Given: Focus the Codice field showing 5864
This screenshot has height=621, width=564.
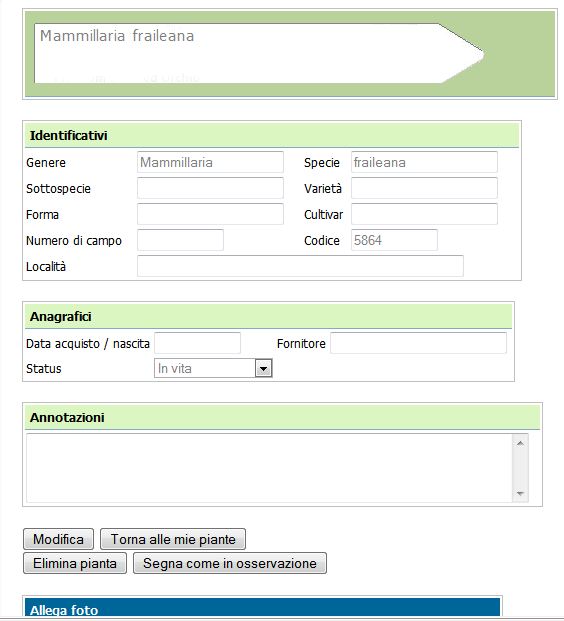Looking at the screenshot, I should point(394,240).
